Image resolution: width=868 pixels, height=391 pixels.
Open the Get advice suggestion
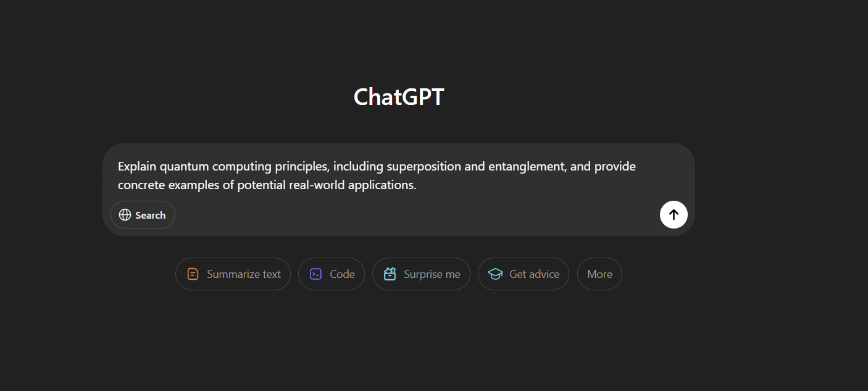pyautogui.click(x=524, y=274)
